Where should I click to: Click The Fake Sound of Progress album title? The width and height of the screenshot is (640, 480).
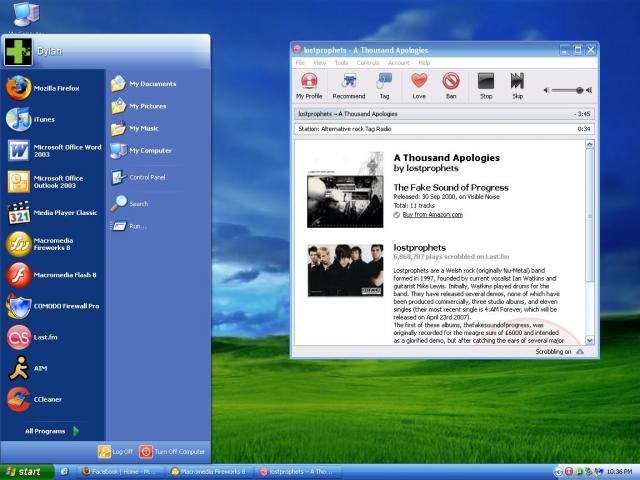(451, 188)
